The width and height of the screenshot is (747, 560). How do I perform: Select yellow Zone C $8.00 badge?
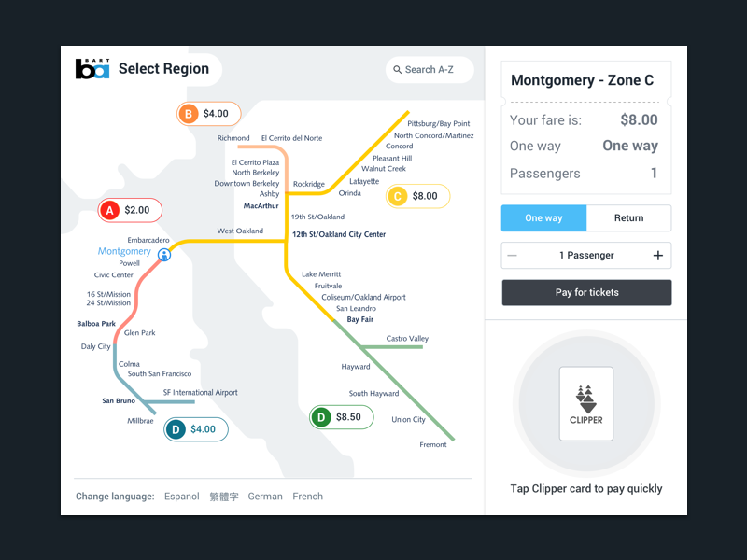point(417,196)
